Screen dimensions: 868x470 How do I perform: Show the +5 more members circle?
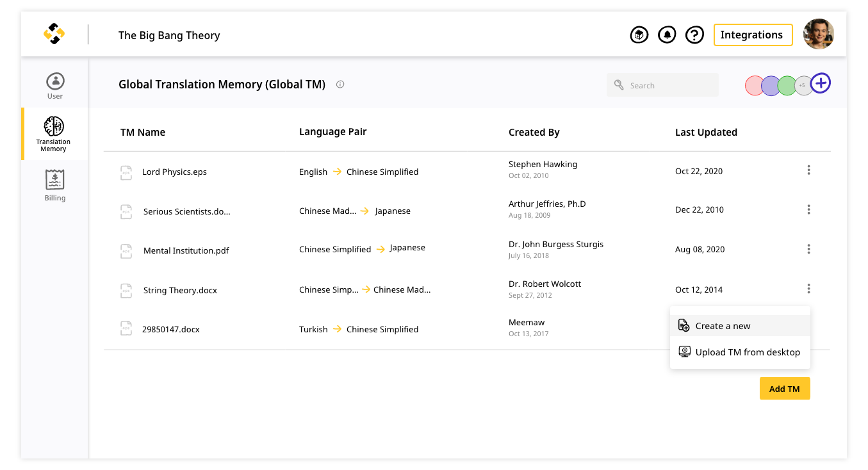803,86
